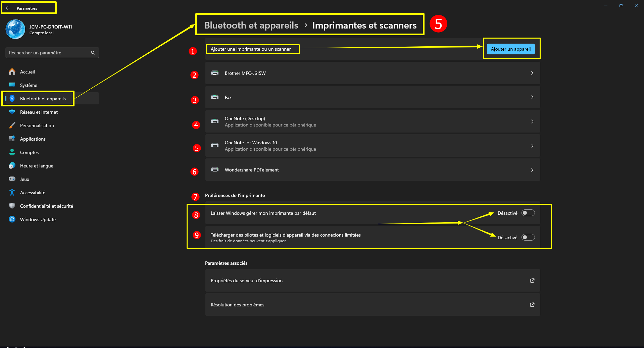
Task: Expand the Wondershare PDFelement chevron
Action: 532,170
